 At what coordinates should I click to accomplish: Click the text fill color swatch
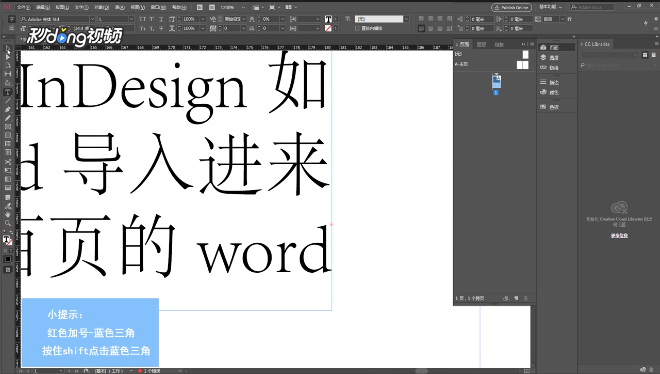[328, 19]
